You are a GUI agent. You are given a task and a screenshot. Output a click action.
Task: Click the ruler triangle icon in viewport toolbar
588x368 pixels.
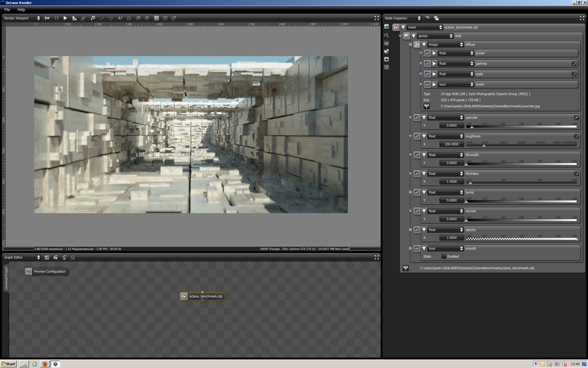point(74,18)
